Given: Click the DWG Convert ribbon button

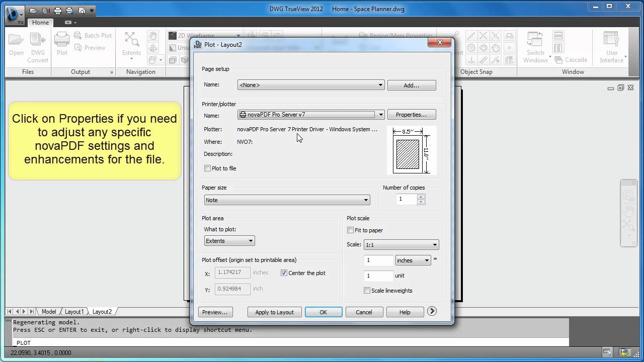Looking at the screenshot, I should 38,47.
